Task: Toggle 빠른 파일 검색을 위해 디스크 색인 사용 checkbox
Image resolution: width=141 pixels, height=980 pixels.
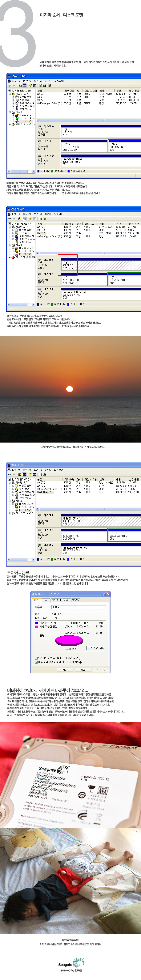Action: click(36, 662)
